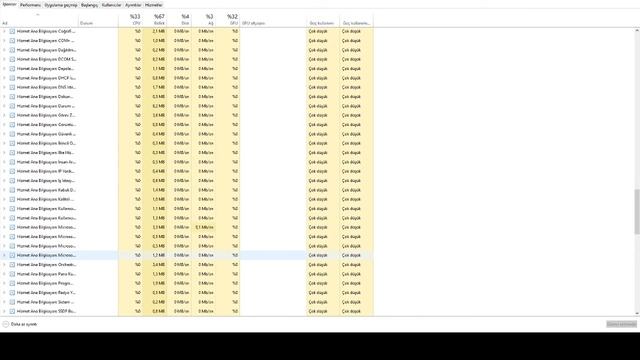Click the Radyo Y... service host icon
The width and height of the screenshot is (640, 360).
[12, 293]
